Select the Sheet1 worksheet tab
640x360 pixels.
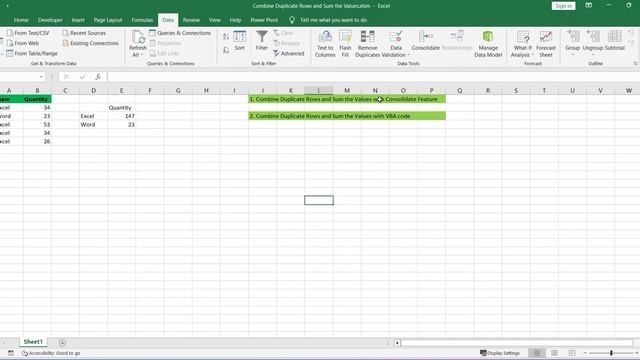point(33,342)
